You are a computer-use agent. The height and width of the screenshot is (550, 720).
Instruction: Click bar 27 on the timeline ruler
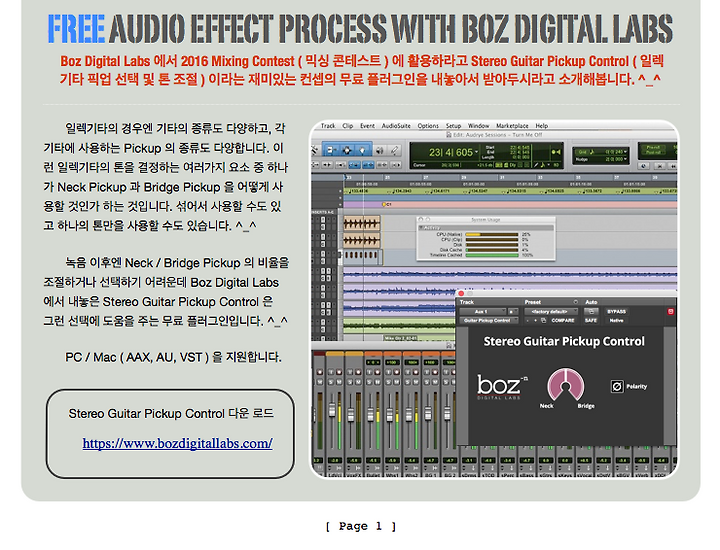point(425,177)
